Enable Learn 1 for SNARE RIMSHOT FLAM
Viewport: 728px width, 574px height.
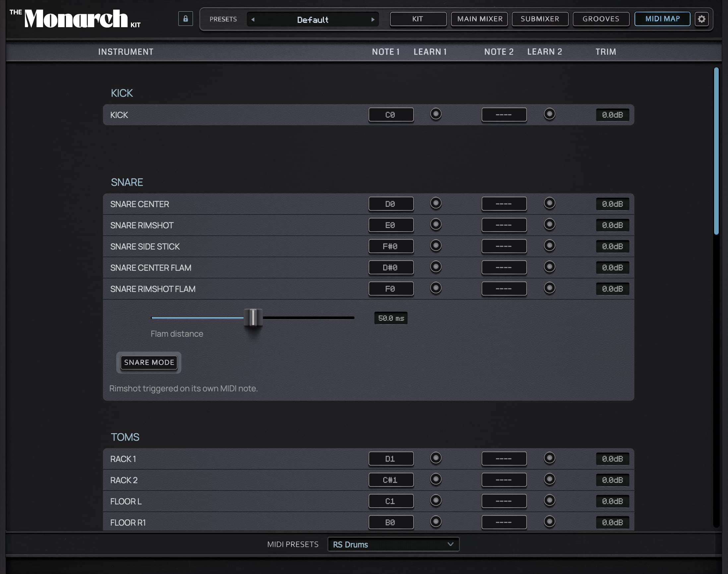click(x=436, y=288)
